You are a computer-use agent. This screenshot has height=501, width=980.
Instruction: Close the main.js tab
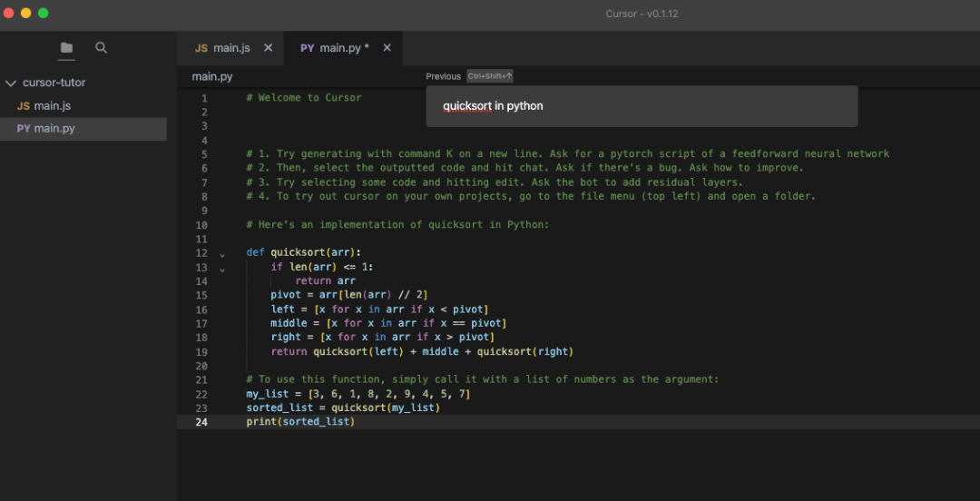click(x=268, y=47)
